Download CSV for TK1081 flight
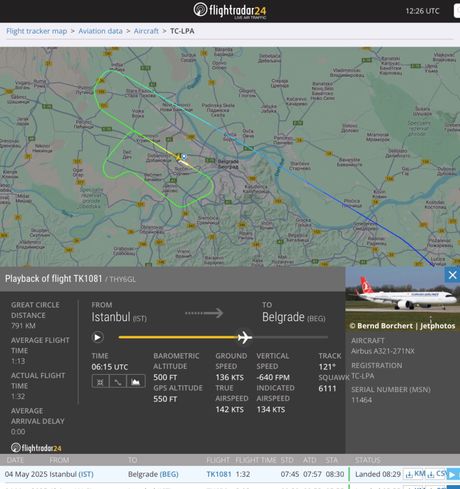The image size is (460, 489). pos(437,474)
